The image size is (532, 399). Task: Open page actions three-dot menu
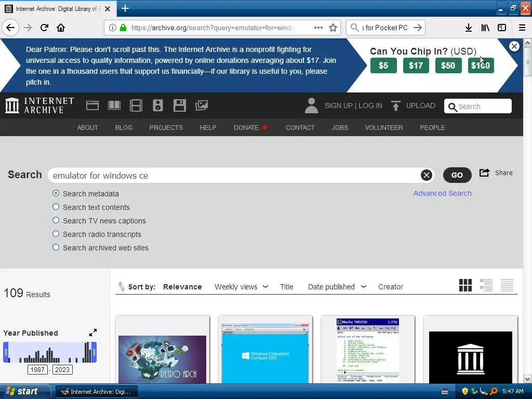[x=318, y=28]
